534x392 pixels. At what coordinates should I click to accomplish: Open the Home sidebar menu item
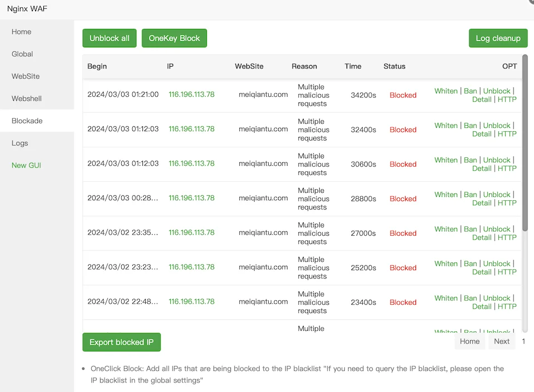point(22,32)
